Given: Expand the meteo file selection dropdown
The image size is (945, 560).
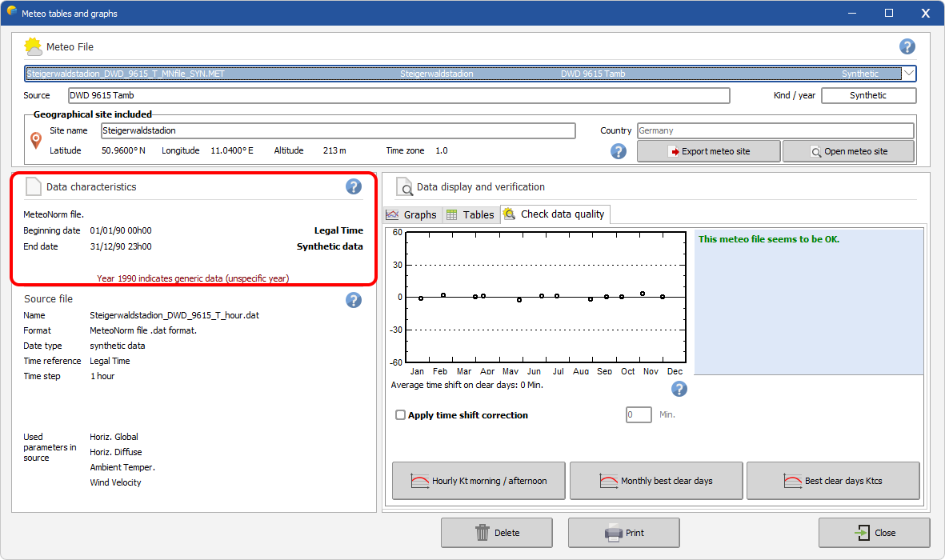Looking at the screenshot, I should [x=909, y=74].
